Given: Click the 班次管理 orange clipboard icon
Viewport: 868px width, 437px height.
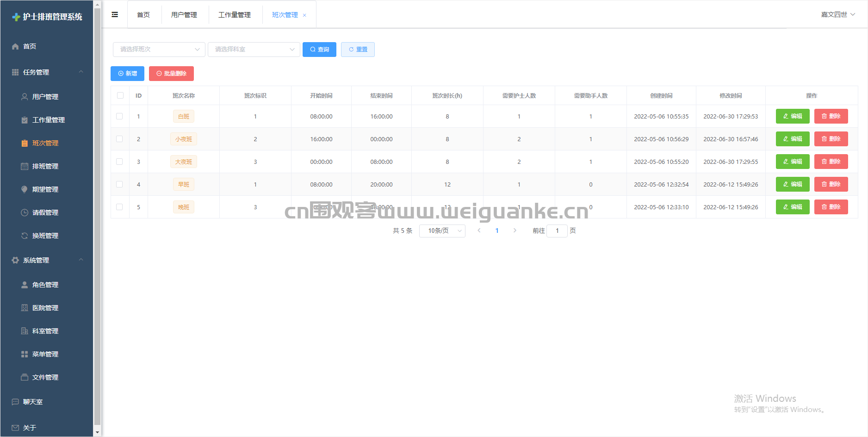Looking at the screenshot, I should point(25,143).
